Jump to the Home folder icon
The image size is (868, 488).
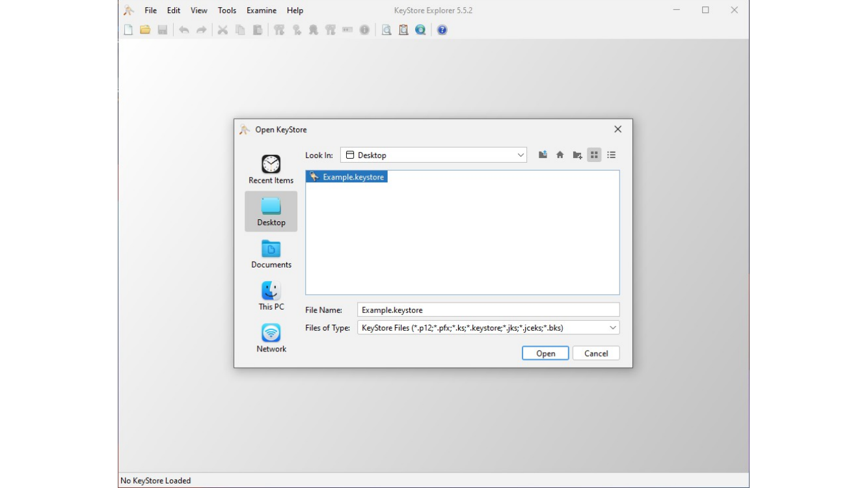click(560, 155)
